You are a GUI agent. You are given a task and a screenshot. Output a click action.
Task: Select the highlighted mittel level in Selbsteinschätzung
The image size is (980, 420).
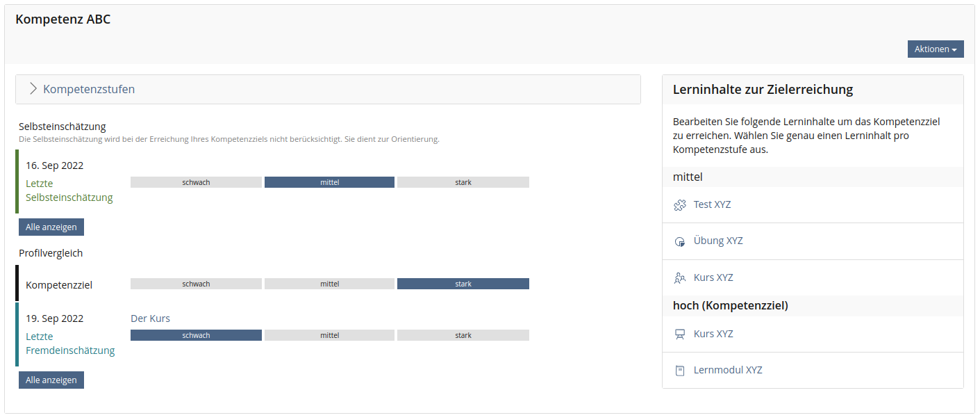pos(329,182)
